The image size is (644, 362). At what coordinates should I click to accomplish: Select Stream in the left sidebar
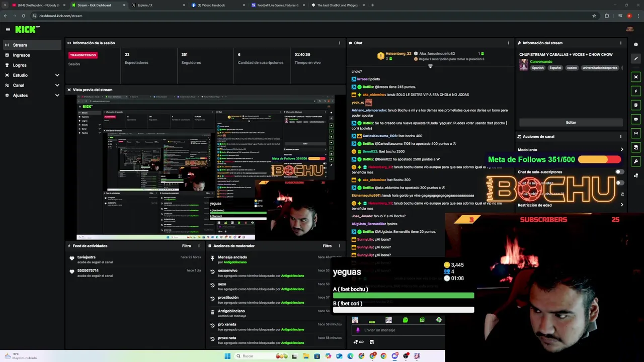click(32, 45)
